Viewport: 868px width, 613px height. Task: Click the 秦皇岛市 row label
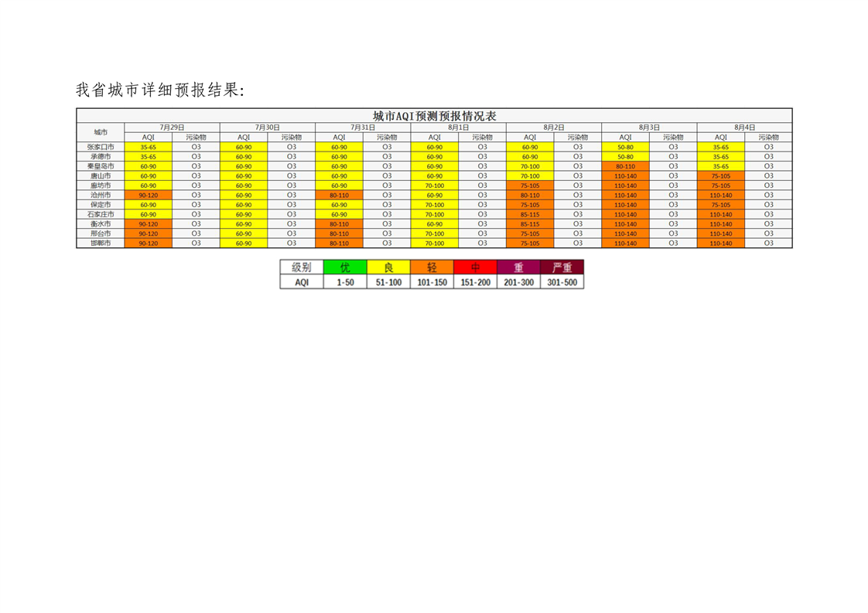tap(101, 166)
